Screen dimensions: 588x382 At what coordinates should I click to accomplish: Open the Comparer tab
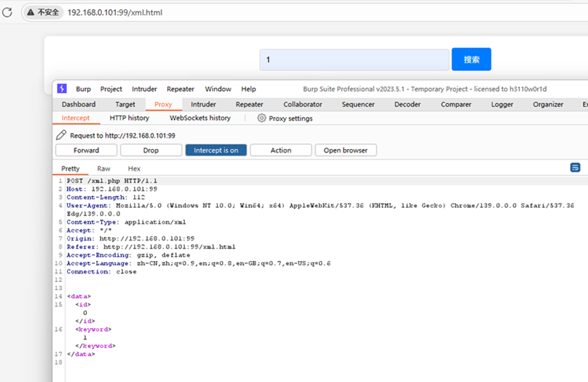[456, 104]
